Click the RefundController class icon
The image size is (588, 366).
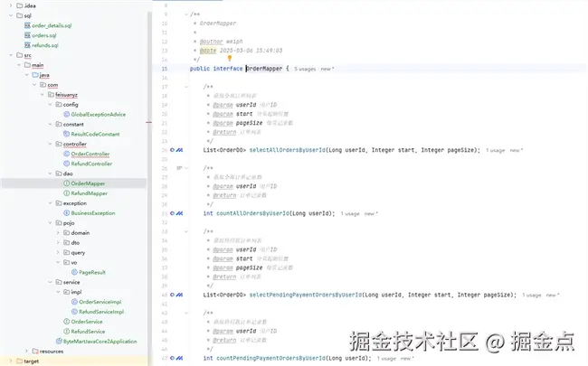click(x=66, y=164)
